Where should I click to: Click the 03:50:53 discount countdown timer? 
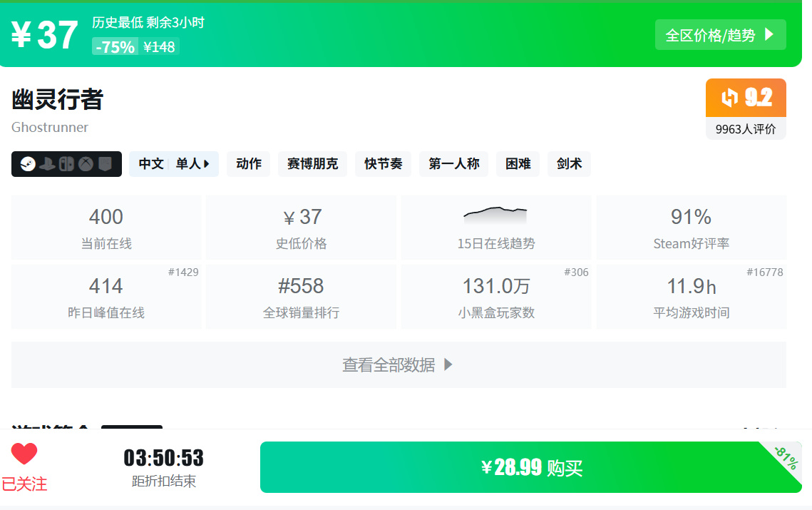pos(164,458)
